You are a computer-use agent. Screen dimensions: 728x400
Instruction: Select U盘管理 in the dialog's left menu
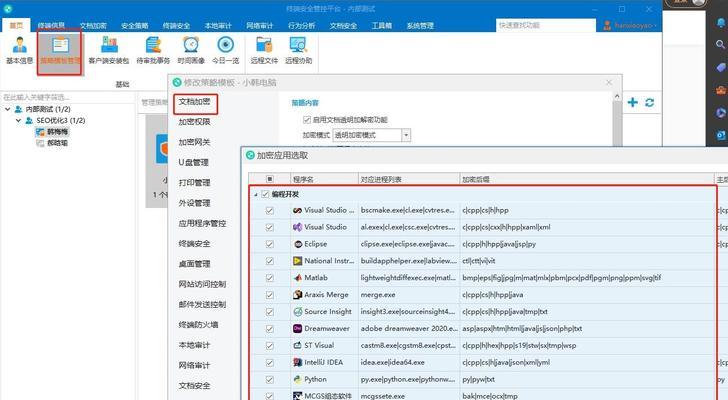point(194,162)
